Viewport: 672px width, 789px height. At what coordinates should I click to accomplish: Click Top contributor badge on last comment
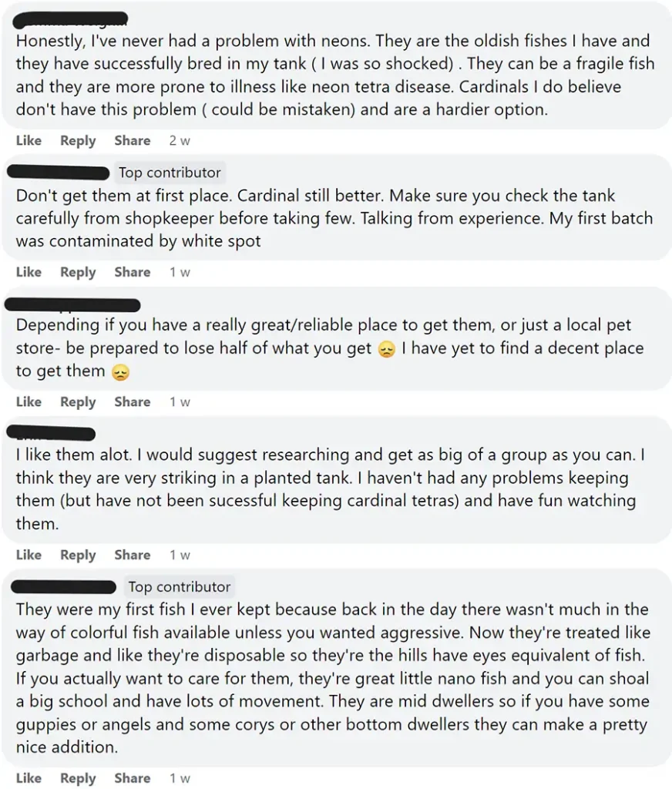pos(179,587)
